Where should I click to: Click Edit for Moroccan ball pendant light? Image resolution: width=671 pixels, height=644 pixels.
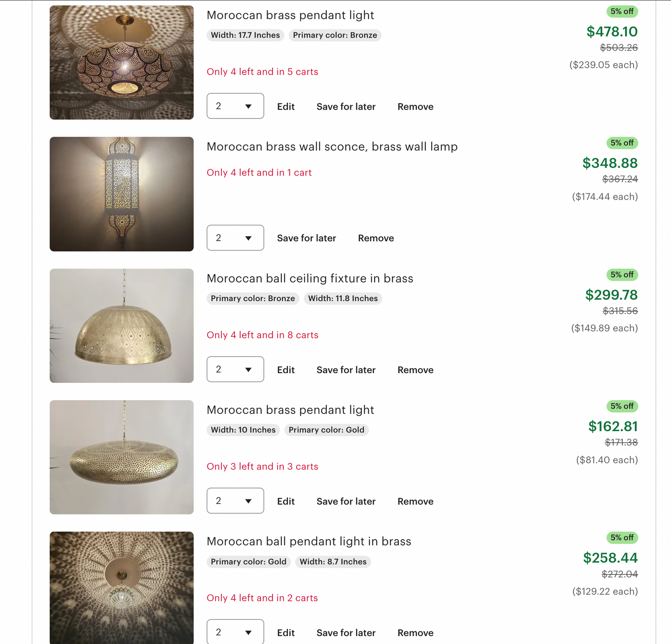click(x=286, y=633)
